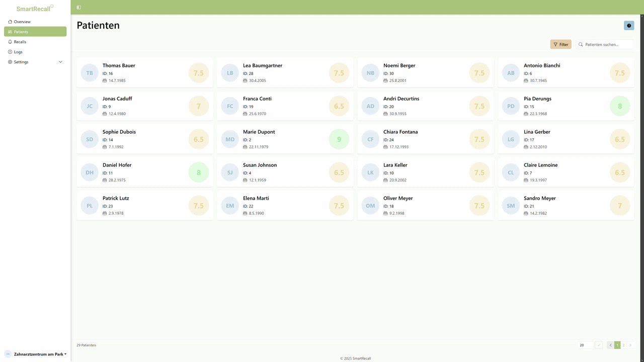
Task: Open patient name Antonio Bianchi
Action: [x=542, y=65]
